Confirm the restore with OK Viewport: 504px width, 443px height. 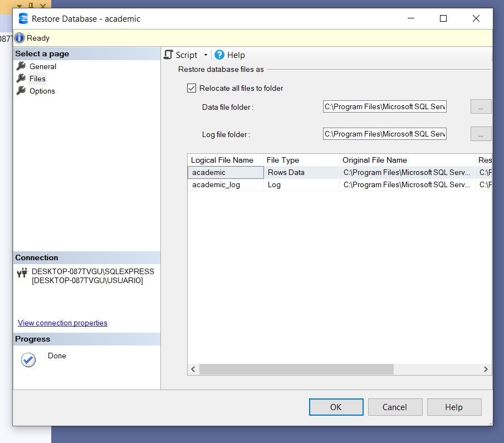tap(336, 407)
